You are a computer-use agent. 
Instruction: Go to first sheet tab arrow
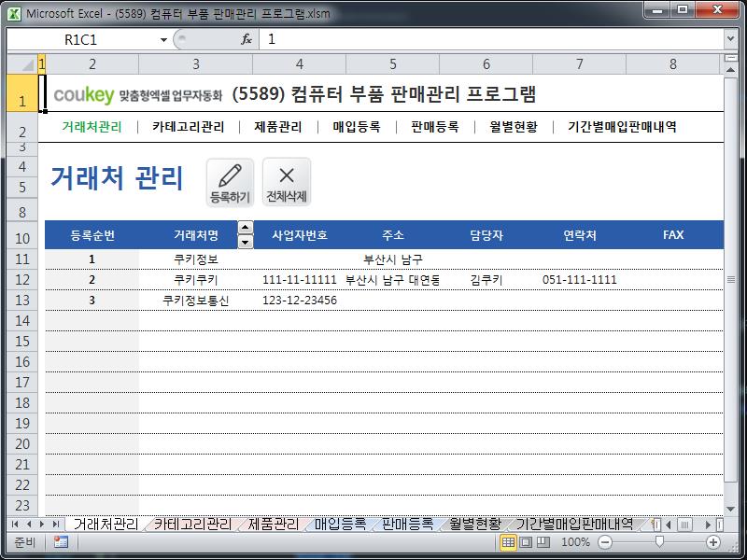pyautogui.click(x=15, y=525)
